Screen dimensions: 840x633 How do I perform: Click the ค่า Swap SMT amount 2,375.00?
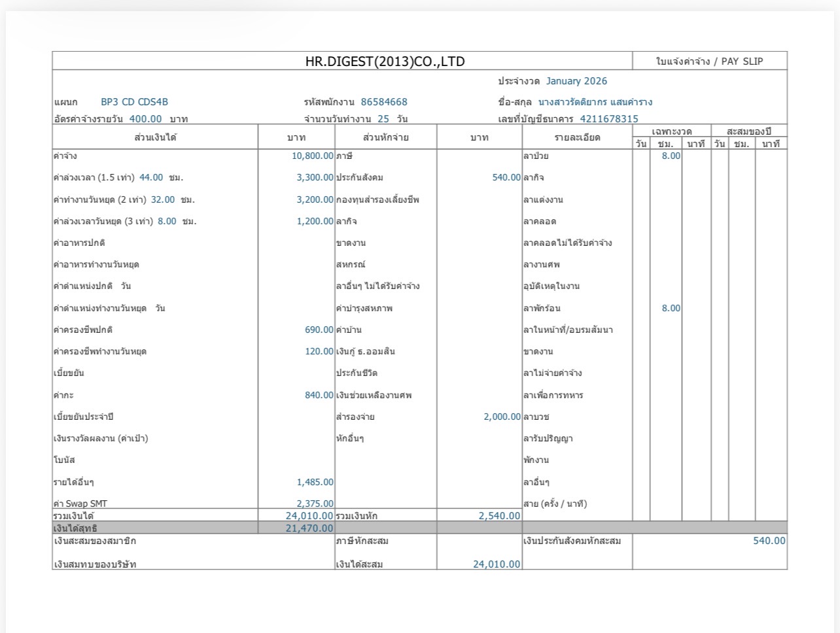(315, 504)
